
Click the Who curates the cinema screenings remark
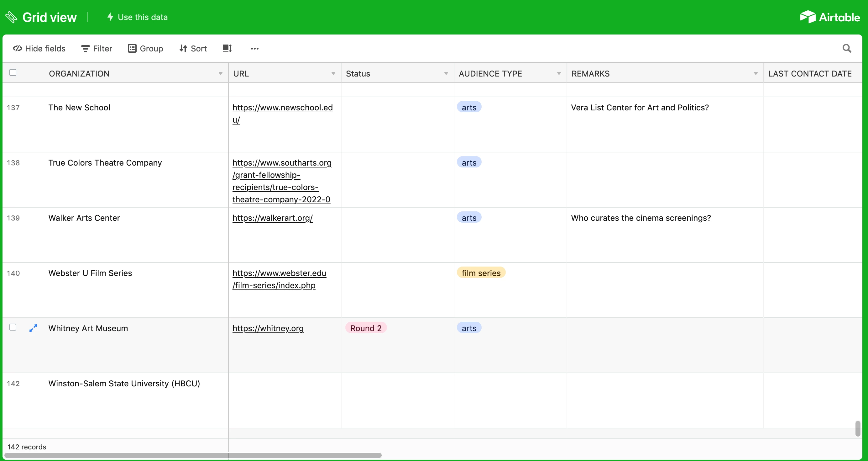pyautogui.click(x=641, y=218)
